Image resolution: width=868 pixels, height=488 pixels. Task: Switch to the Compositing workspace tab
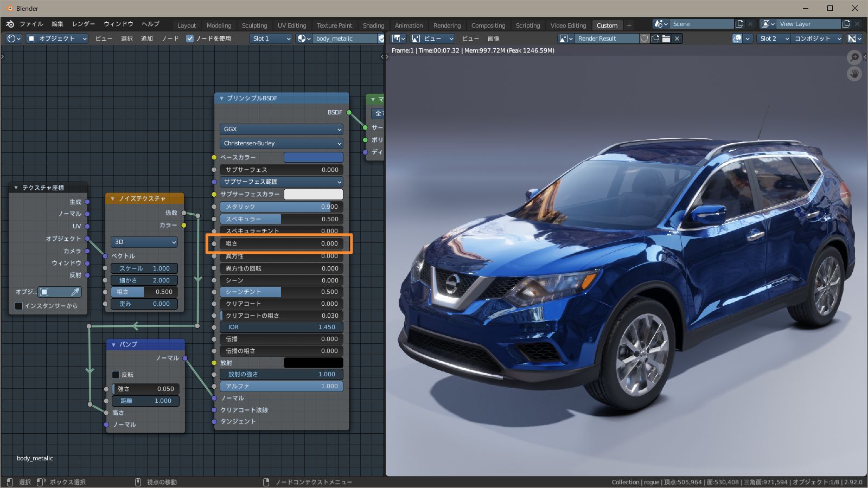[x=488, y=25]
